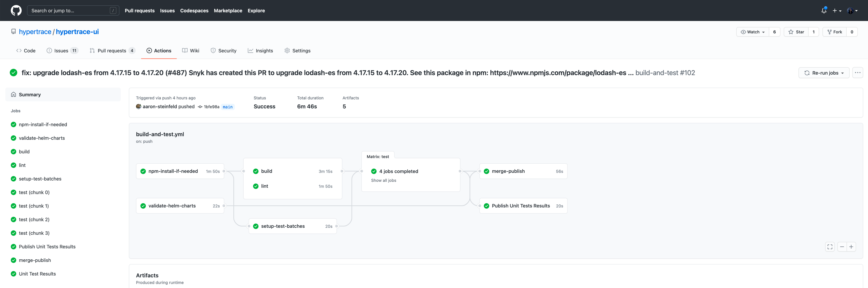This screenshot has height=288, width=868.
Task: Switch to the Issues tab
Action: tap(62, 50)
